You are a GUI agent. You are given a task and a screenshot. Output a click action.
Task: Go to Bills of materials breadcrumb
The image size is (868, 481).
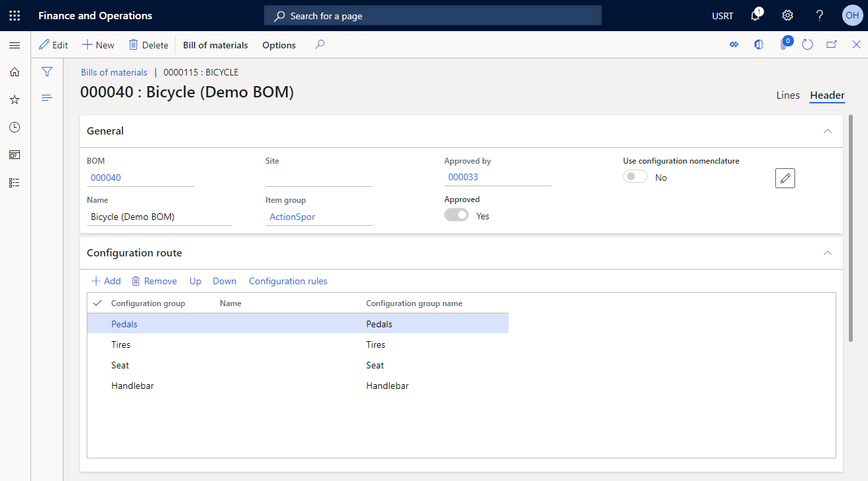[114, 72]
